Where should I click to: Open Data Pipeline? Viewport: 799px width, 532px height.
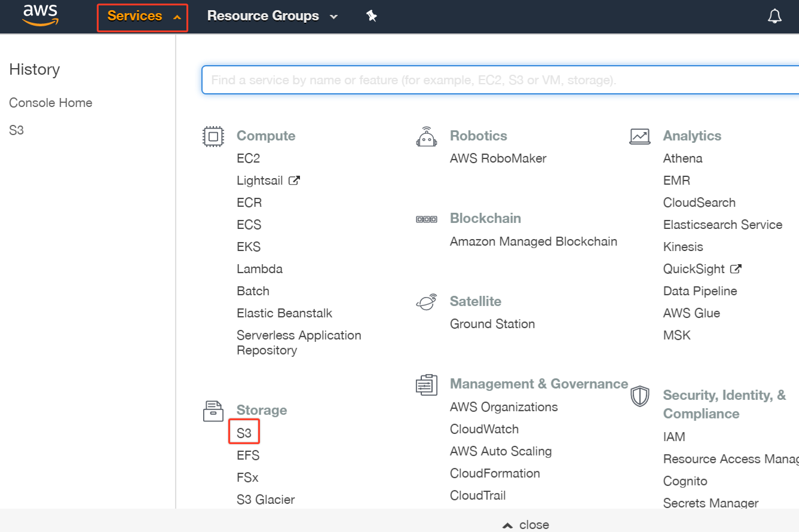700,291
